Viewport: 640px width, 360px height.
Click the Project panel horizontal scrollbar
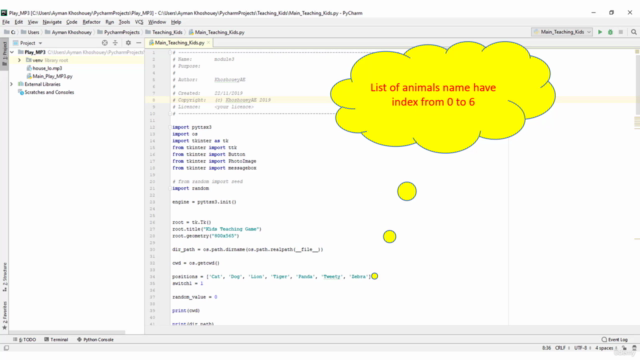(67, 332)
